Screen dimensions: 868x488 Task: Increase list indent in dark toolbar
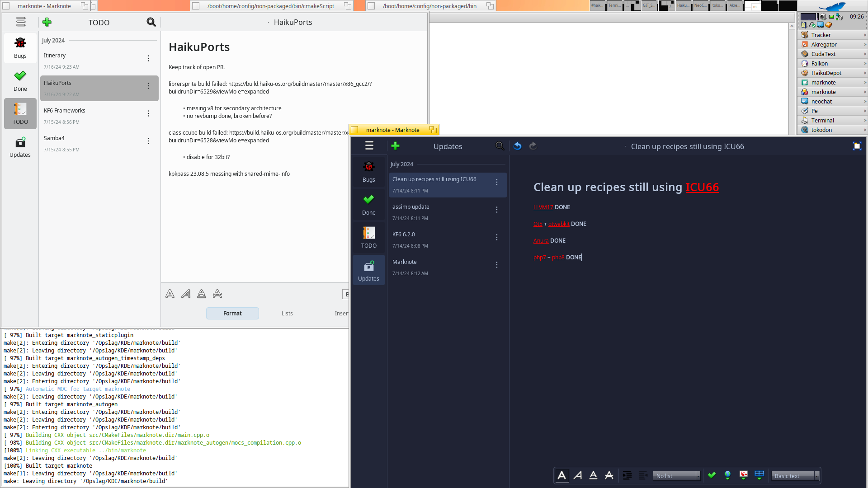click(627, 475)
